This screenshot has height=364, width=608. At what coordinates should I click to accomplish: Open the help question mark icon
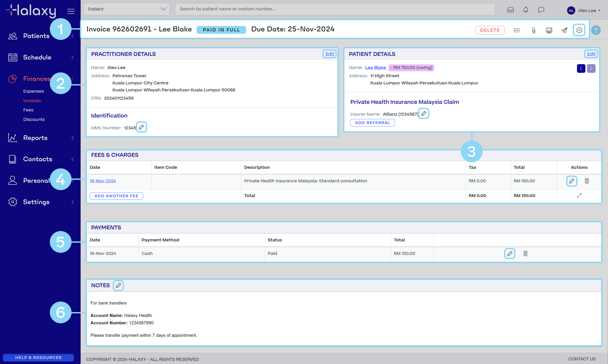596,30
